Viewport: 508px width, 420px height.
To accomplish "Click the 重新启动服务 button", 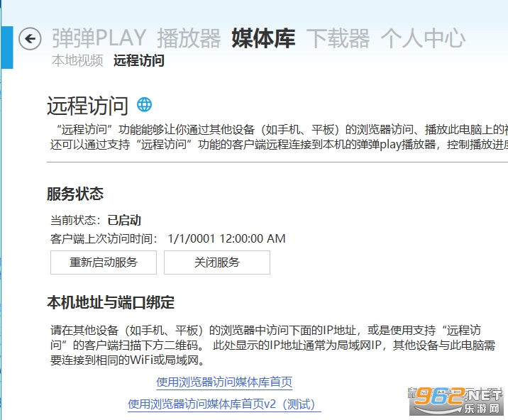I will click(104, 262).
